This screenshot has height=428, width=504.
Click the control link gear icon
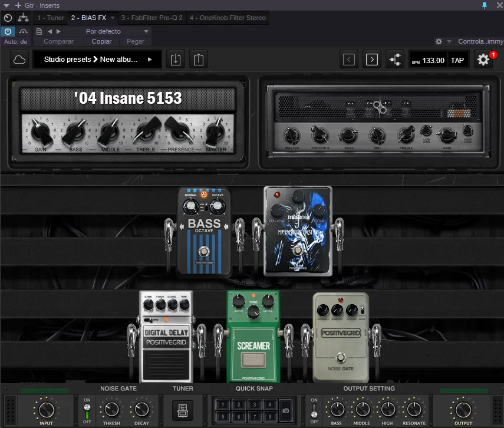(439, 41)
